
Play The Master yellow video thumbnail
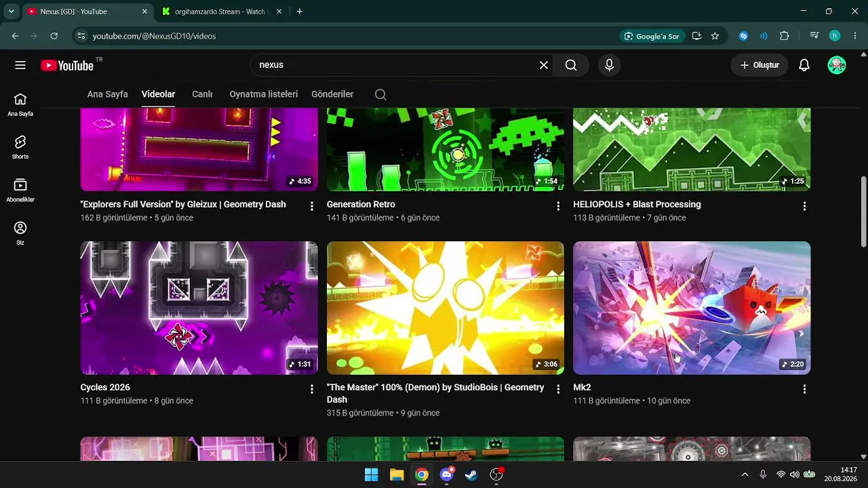click(445, 308)
